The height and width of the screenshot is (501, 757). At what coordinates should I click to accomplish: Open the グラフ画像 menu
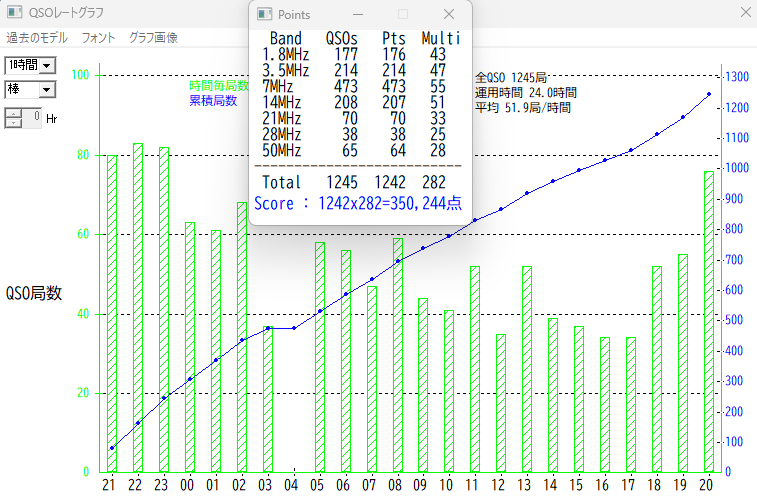coord(153,38)
